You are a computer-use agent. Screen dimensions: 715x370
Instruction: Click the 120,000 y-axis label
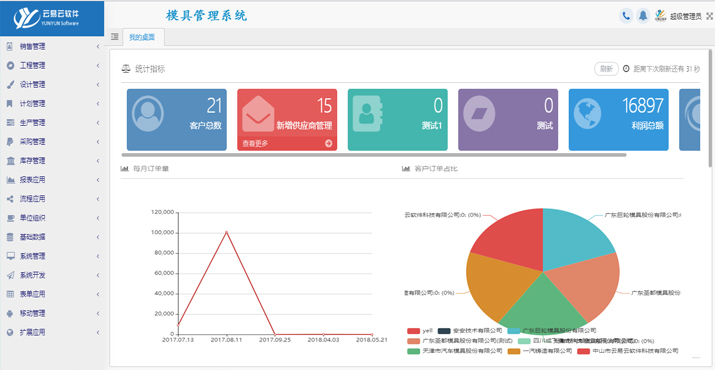pos(162,212)
